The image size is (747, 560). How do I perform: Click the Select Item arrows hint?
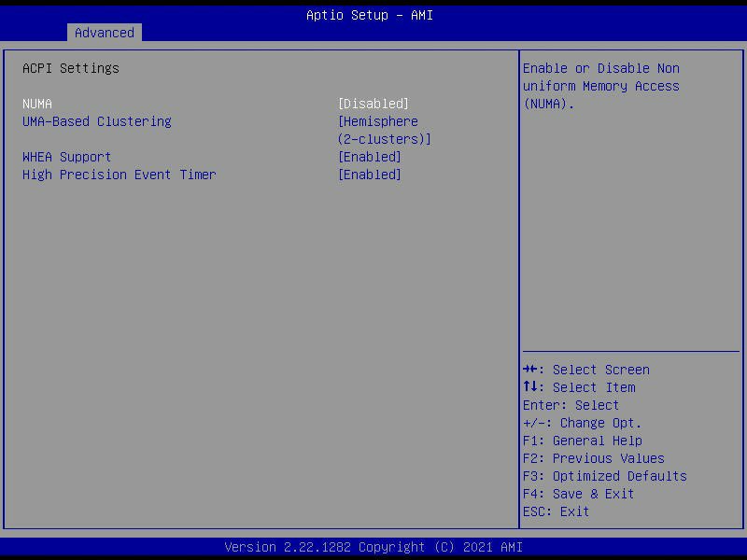(x=579, y=387)
